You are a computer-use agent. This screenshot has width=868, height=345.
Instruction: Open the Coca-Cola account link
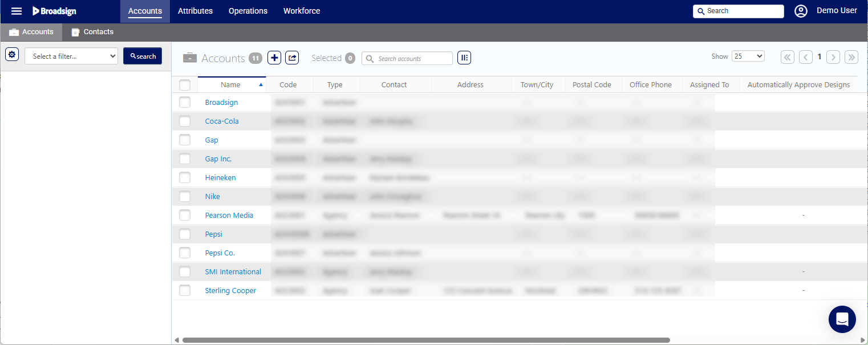point(222,121)
